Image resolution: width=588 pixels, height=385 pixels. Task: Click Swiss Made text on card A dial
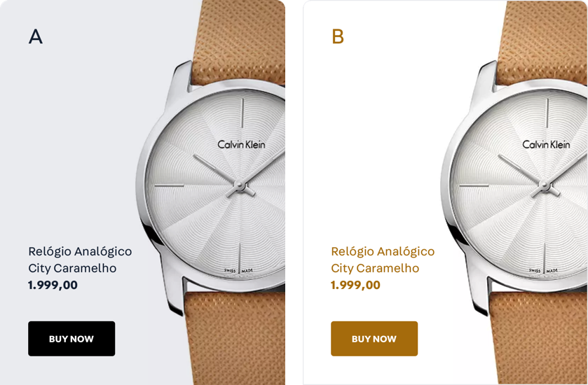click(239, 270)
